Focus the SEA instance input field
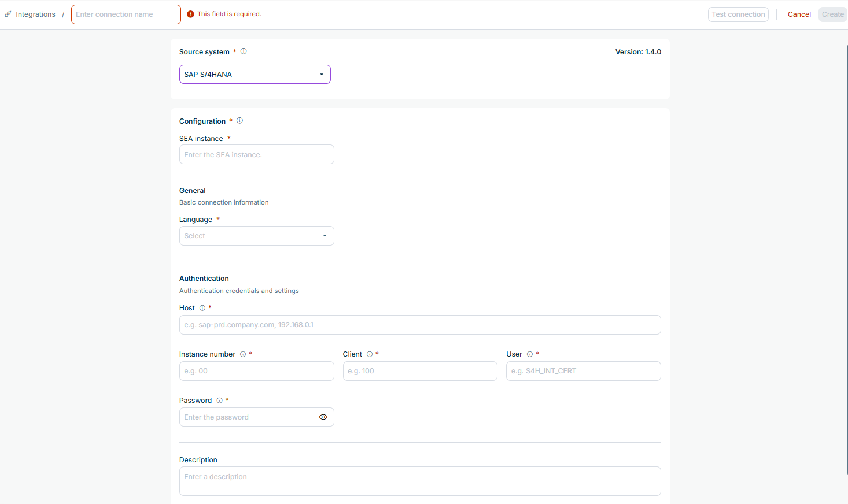Screen dimensions: 848x504 tap(257, 154)
